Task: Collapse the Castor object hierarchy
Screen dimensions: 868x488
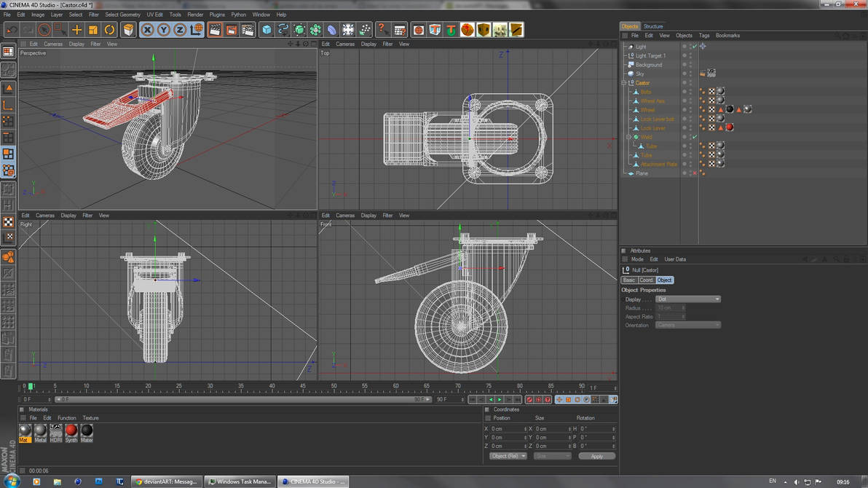Action: pos(624,83)
